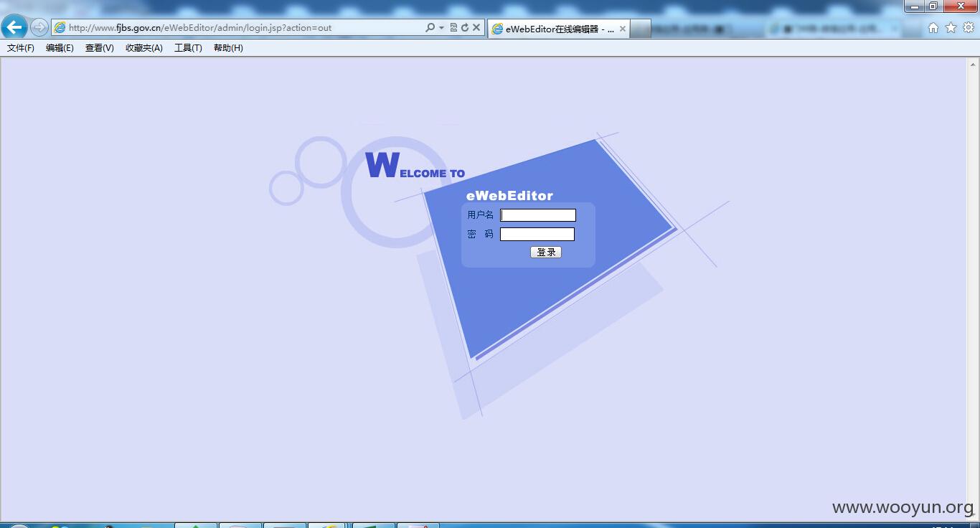Open the 帮助(H) menu
Image resolution: width=980 pixels, height=528 pixels.
pyautogui.click(x=228, y=48)
